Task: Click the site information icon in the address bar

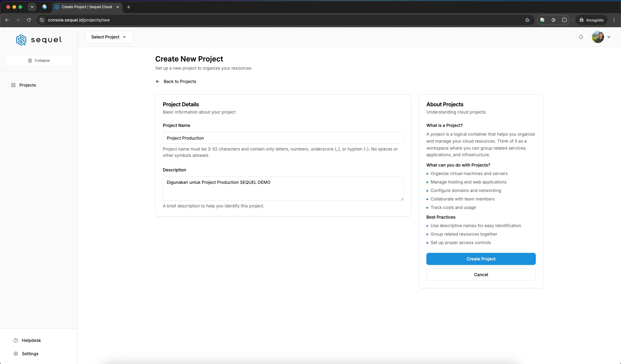Action: click(x=42, y=20)
